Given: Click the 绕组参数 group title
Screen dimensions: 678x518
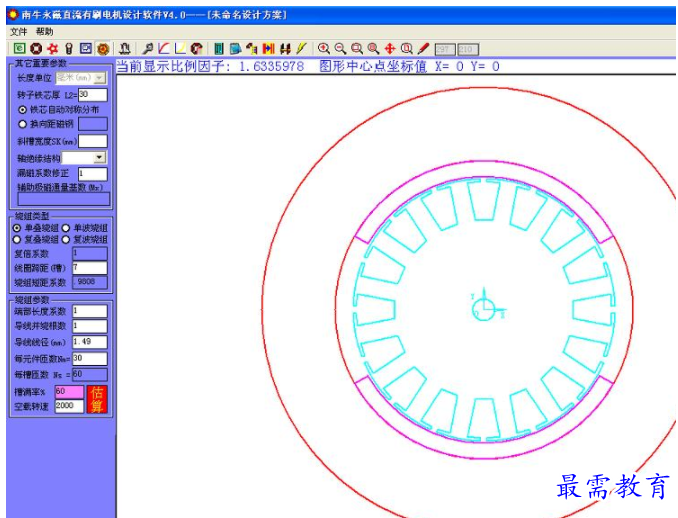Looking at the screenshot, I should 32,300.
